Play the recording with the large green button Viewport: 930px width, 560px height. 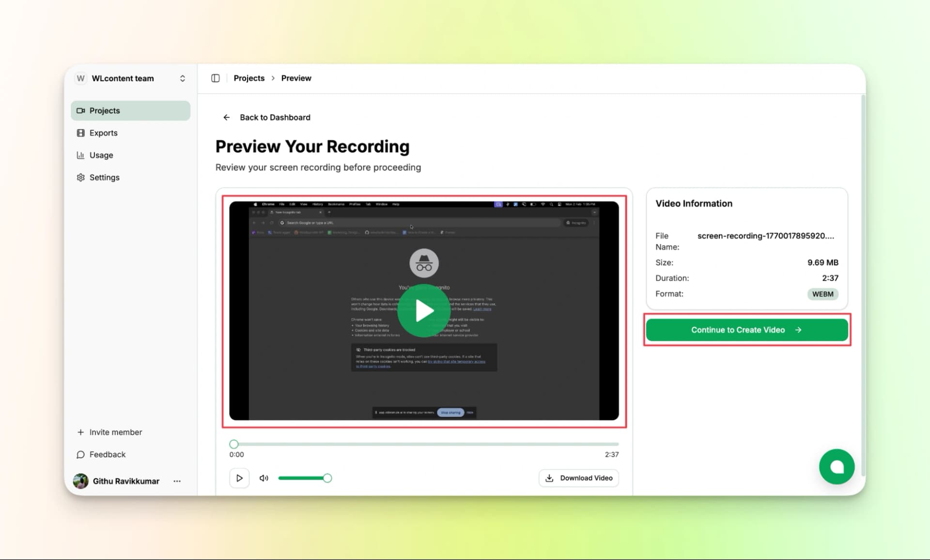(424, 311)
